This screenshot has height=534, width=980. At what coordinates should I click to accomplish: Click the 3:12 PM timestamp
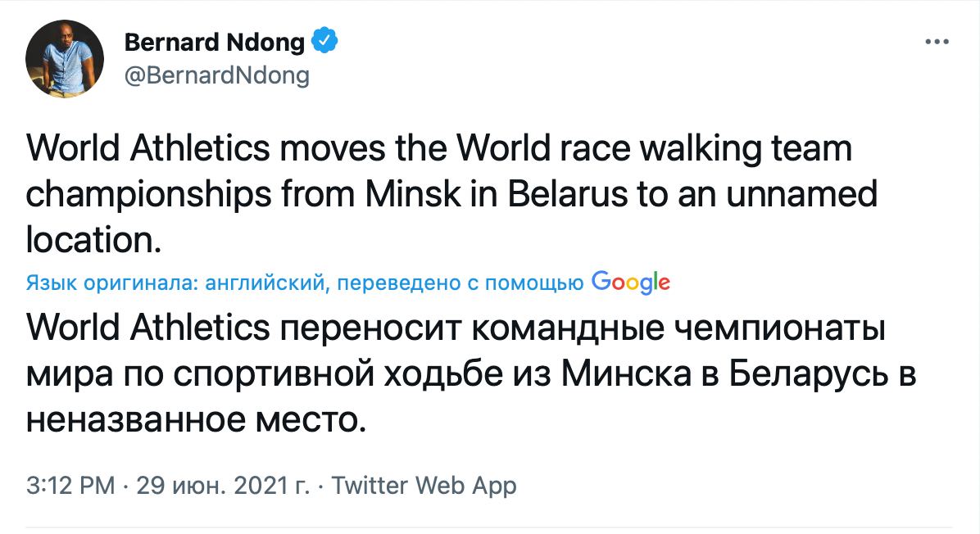(70, 485)
